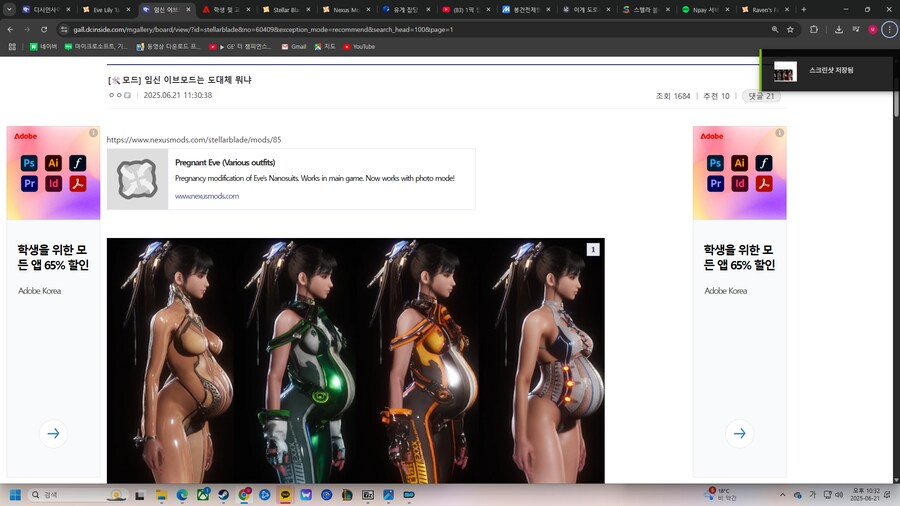900x506 pixels.
Task: Click the browser forward arrow
Action: [27, 29]
